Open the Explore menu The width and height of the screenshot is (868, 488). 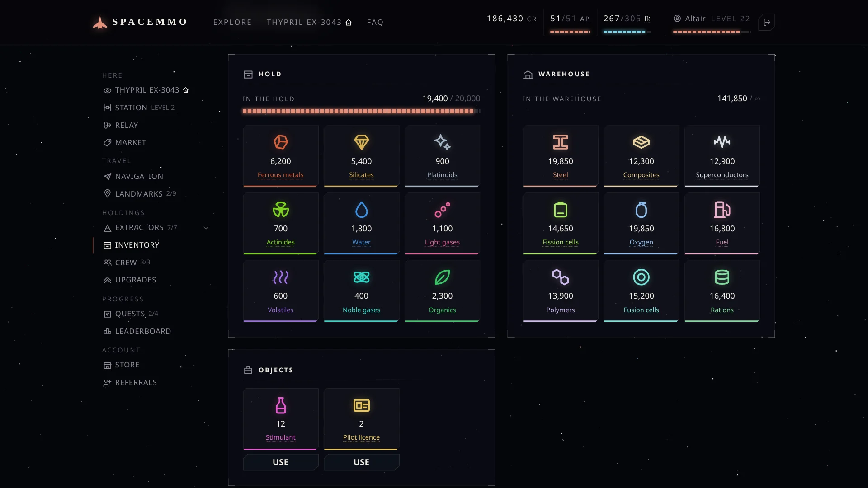(232, 22)
